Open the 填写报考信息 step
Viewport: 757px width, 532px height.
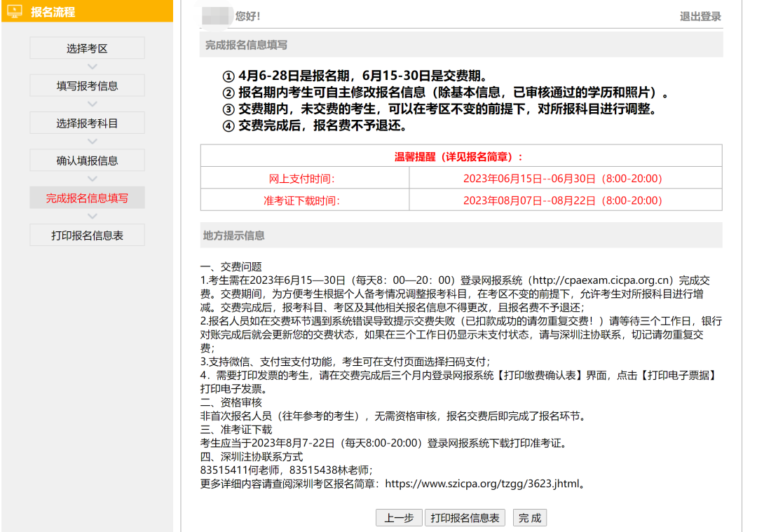(x=87, y=86)
